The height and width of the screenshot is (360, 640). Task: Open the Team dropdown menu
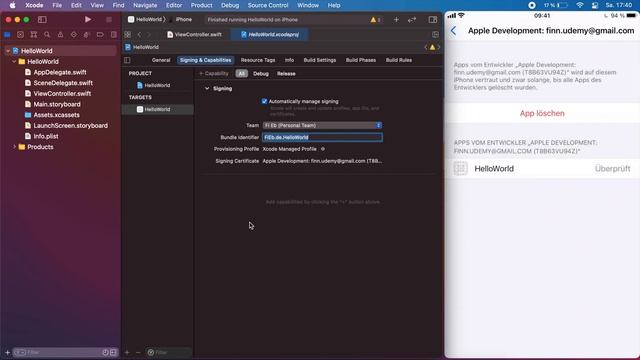pos(322,125)
